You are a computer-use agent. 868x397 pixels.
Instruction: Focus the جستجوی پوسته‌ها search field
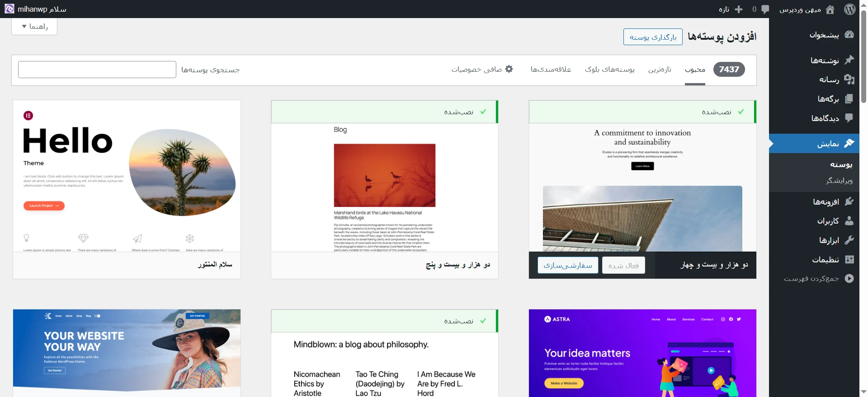(x=97, y=70)
